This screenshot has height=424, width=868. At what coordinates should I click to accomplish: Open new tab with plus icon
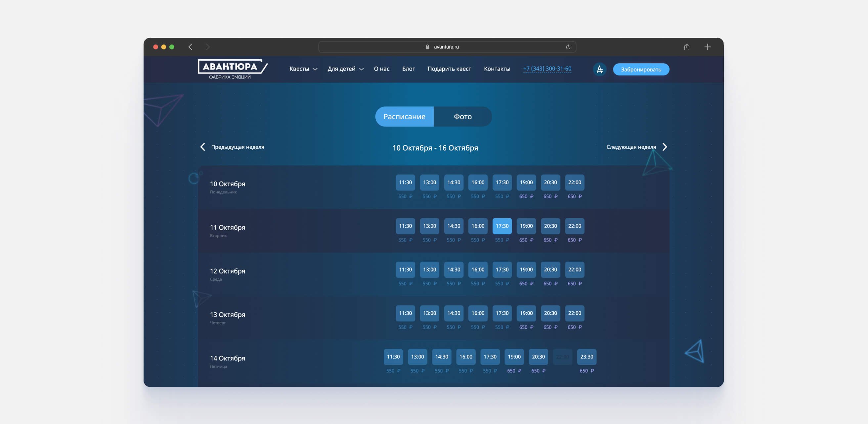[707, 47]
